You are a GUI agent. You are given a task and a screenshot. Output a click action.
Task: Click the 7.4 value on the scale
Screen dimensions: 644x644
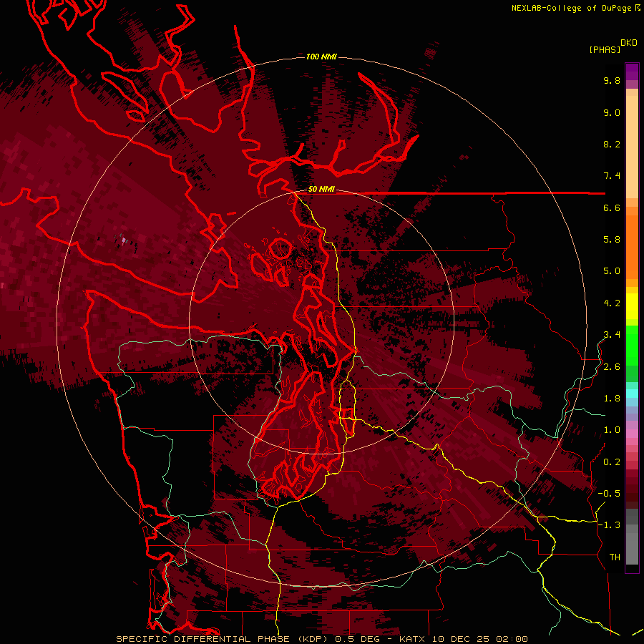click(x=612, y=176)
